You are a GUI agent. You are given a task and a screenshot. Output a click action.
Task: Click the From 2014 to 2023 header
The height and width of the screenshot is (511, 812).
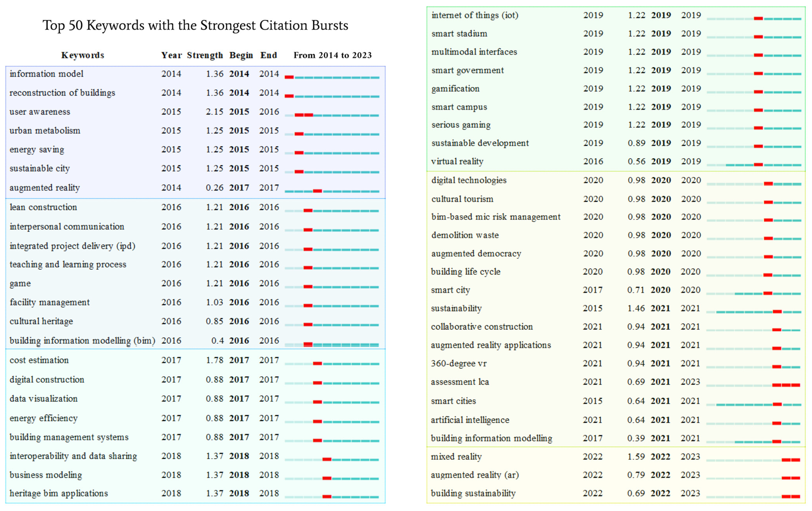click(332, 55)
